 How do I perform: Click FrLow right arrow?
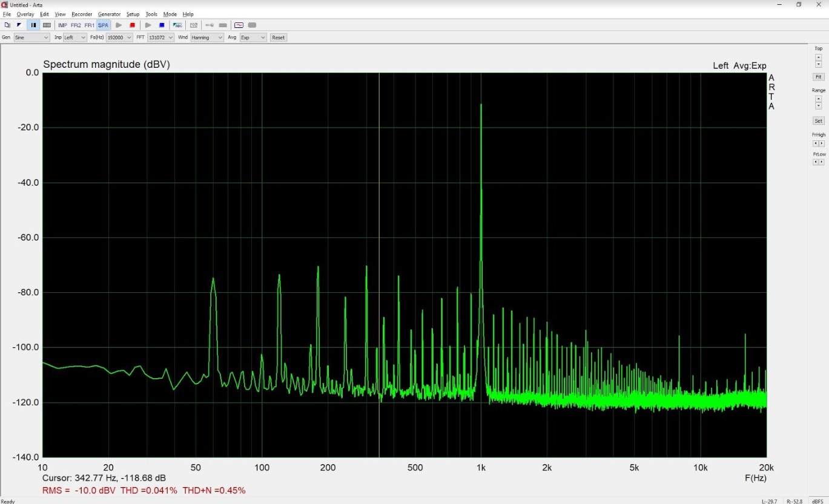point(822,162)
